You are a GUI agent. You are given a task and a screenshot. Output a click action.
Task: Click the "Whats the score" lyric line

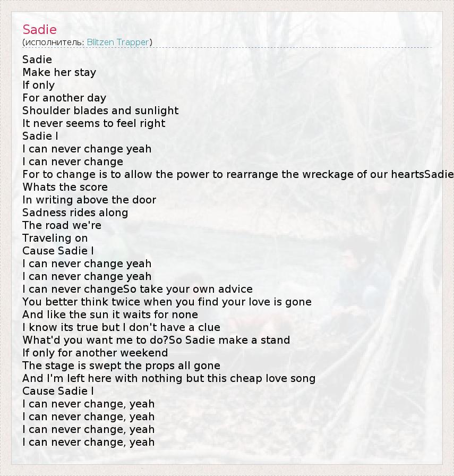(65, 187)
